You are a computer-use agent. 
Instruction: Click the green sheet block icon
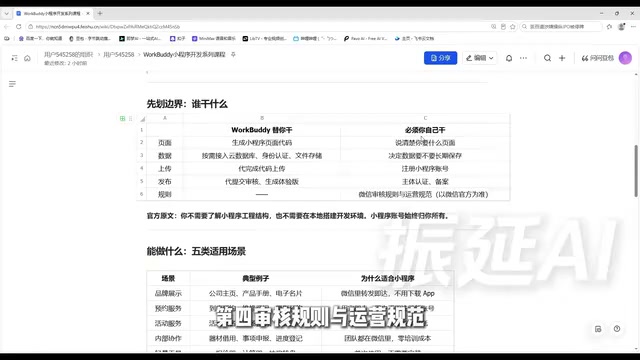[x=122, y=118]
